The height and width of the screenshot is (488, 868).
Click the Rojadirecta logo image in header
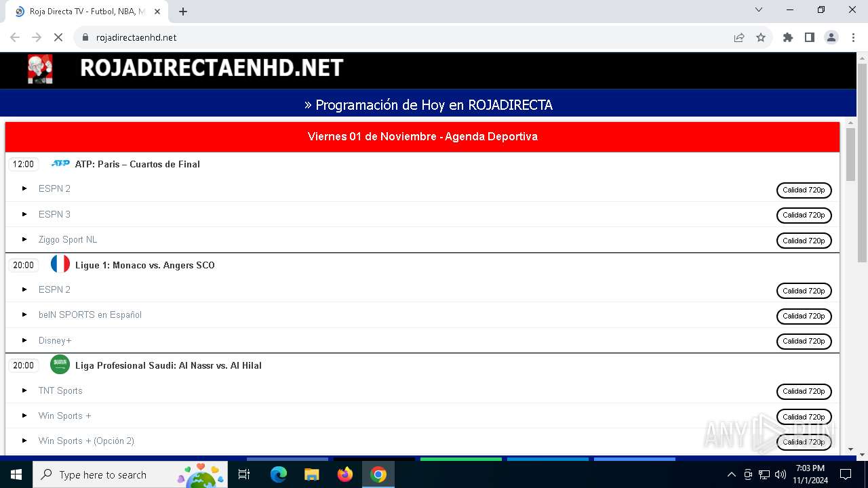click(40, 69)
